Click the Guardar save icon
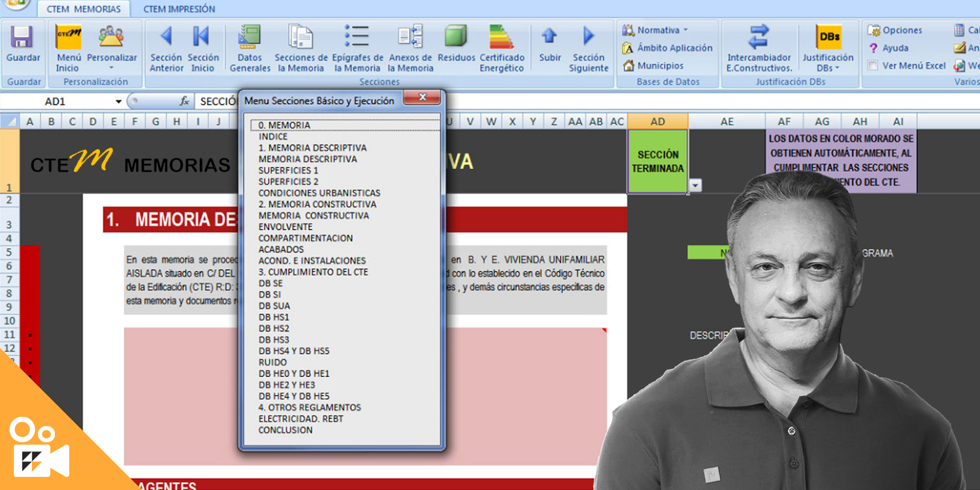Screen dimensions: 980x490 23,37
